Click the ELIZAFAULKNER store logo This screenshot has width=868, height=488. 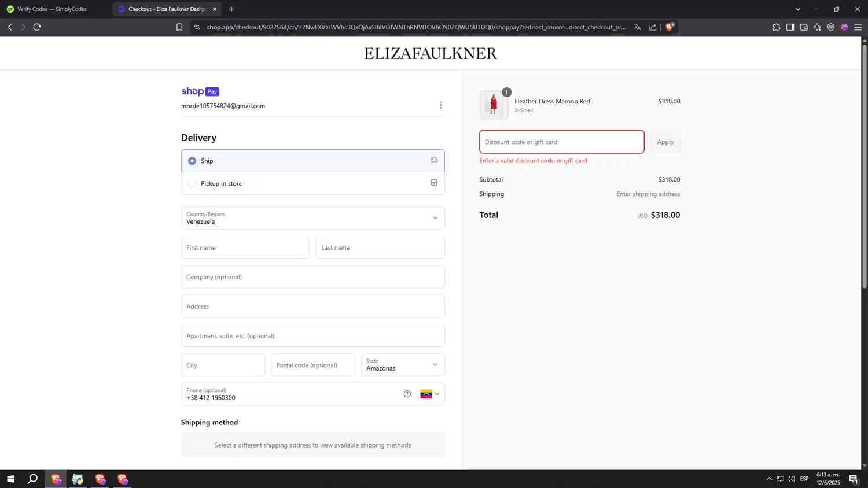pyautogui.click(x=431, y=53)
